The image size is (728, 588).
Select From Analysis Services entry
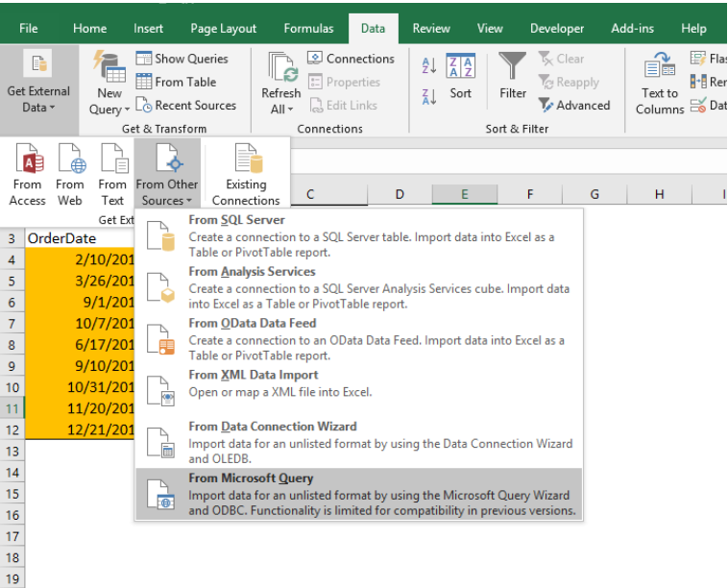359,287
